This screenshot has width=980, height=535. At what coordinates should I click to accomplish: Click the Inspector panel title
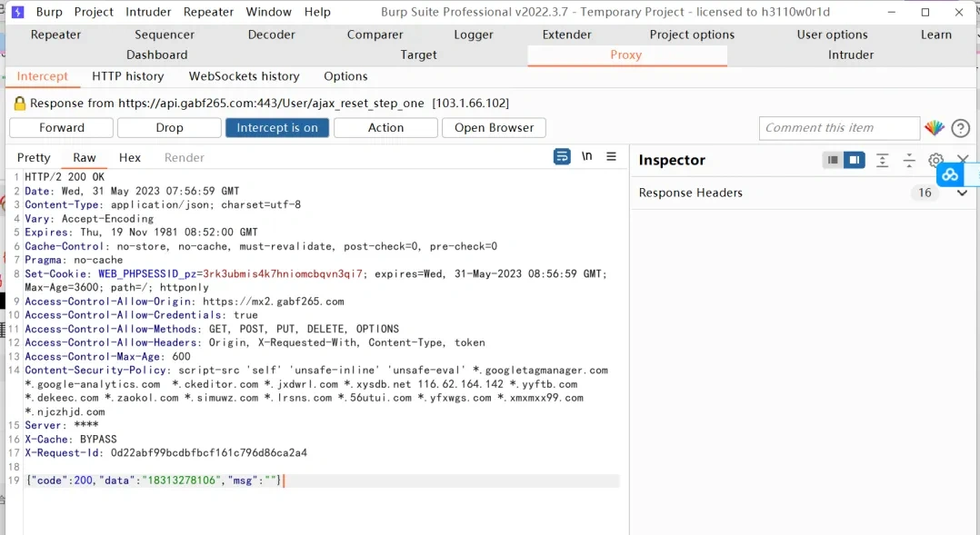coord(672,161)
